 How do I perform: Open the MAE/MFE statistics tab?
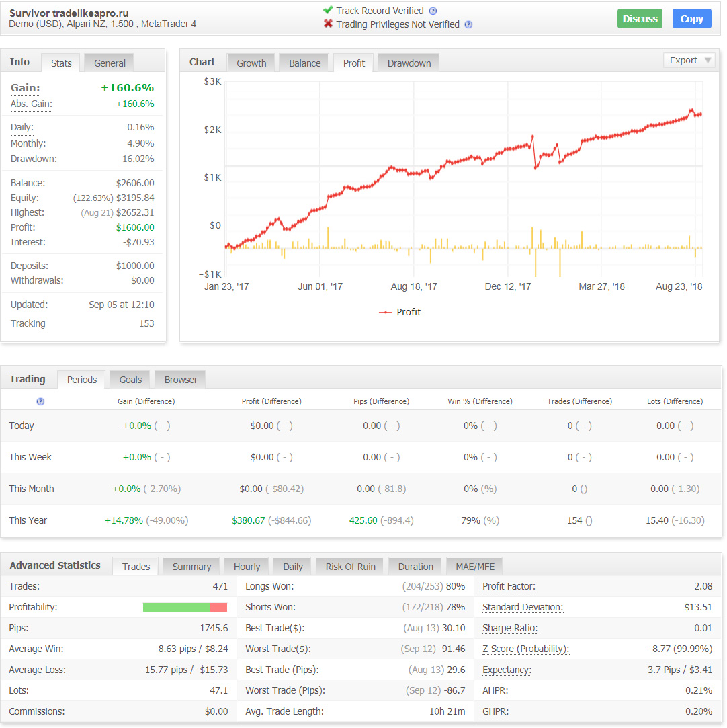[474, 567]
